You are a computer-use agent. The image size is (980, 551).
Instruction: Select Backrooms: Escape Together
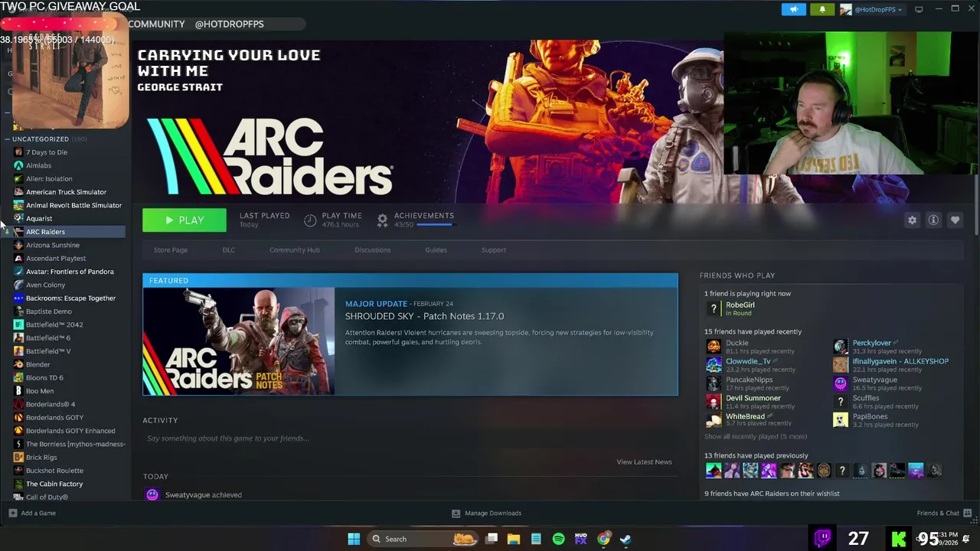coord(69,298)
